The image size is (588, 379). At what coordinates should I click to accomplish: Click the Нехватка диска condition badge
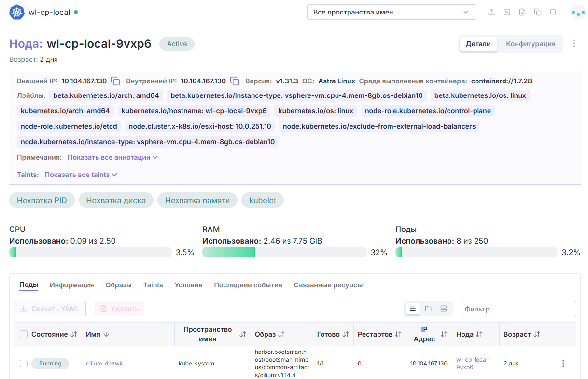[116, 200]
